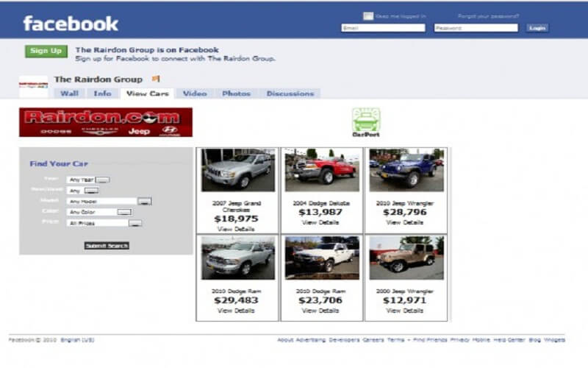This screenshot has height=368, width=588.
Task: Open the blue 2010 Jeep Wrangler photo
Action: (406, 170)
